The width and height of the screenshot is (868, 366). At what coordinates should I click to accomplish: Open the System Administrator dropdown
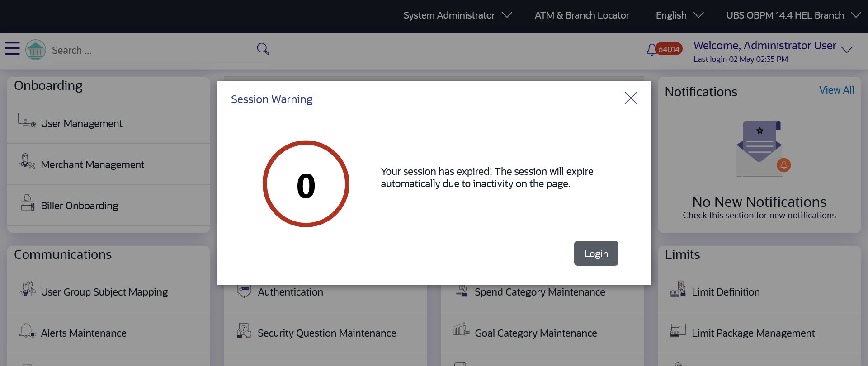pyautogui.click(x=458, y=15)
